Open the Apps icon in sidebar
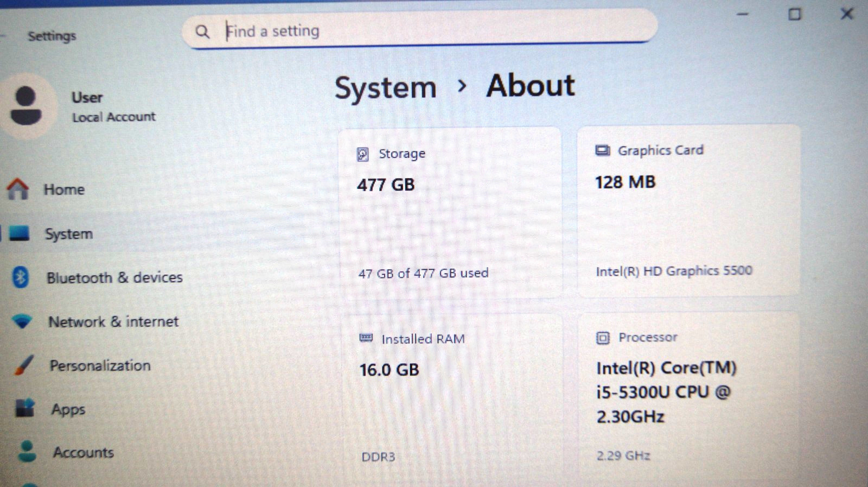Image resolution: width=868 pixels, height=487 pixels. tap(25, 408)
